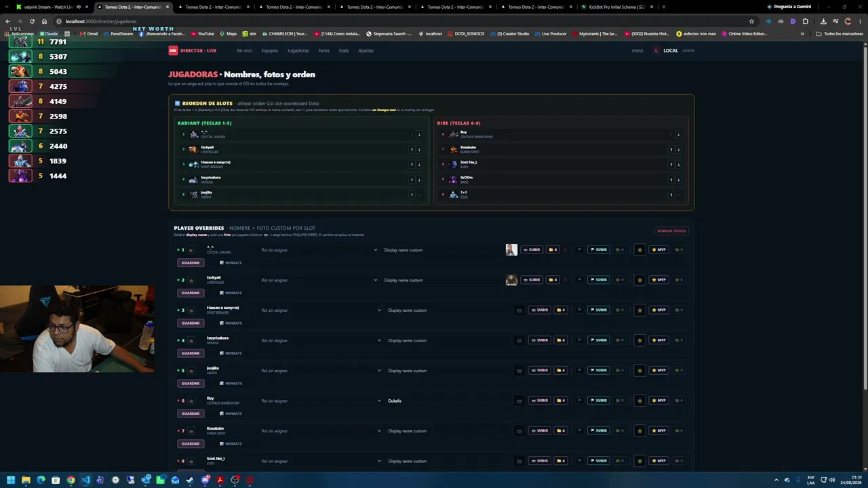Open the role dropdown for slot 3
868x488 pixels.
[x=321, y=310]
